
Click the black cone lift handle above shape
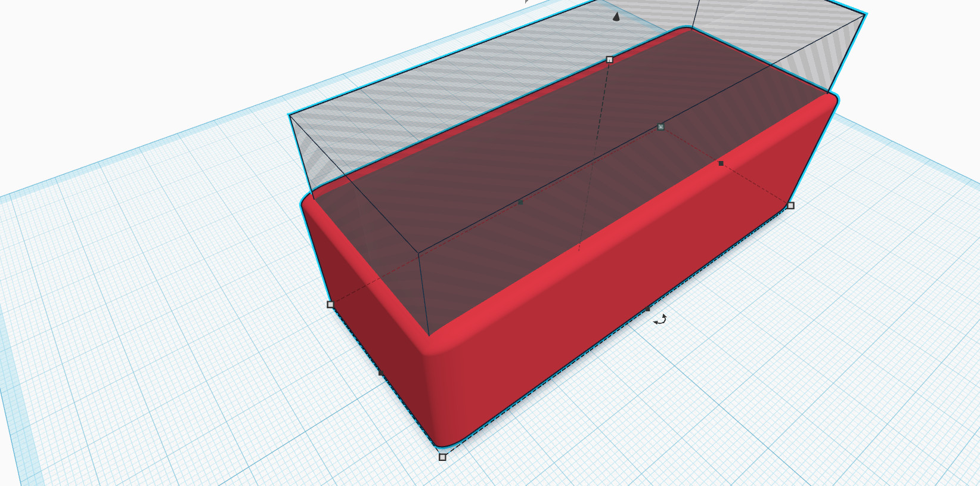point(616,17)
